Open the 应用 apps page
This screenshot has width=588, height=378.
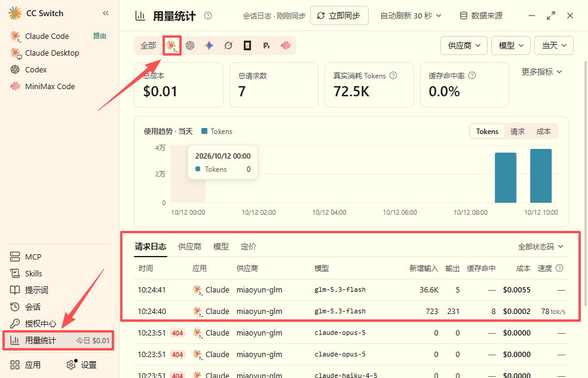coord(33,365)
